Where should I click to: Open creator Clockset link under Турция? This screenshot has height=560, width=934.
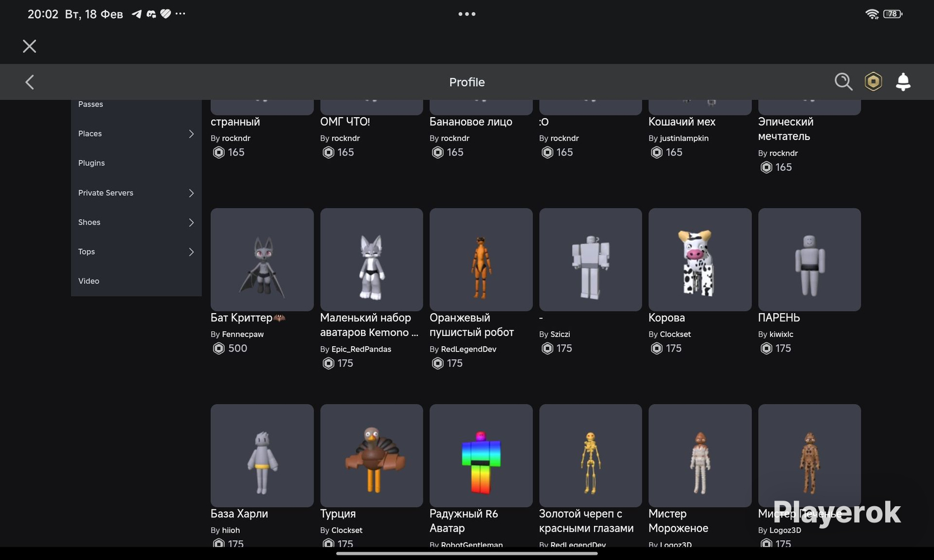347,530
